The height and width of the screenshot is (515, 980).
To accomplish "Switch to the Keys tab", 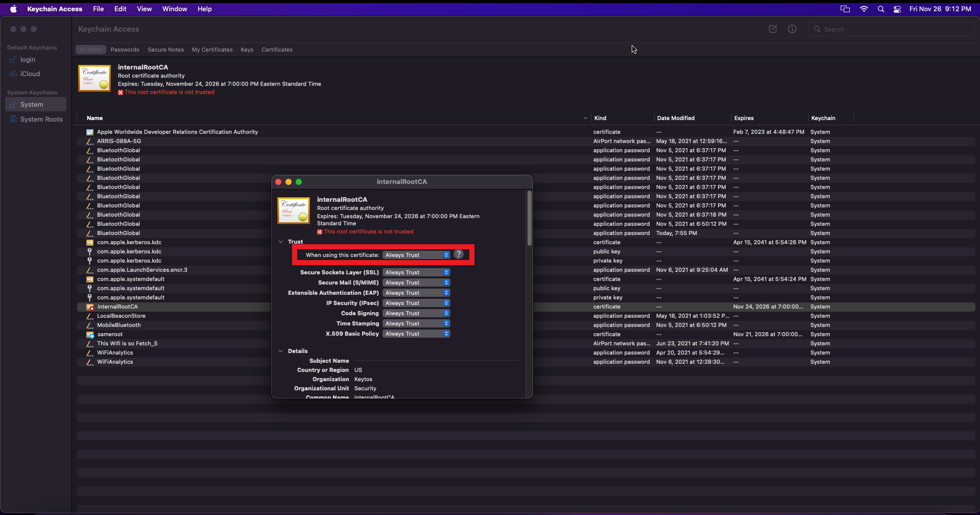I will [x=247, y=50].
